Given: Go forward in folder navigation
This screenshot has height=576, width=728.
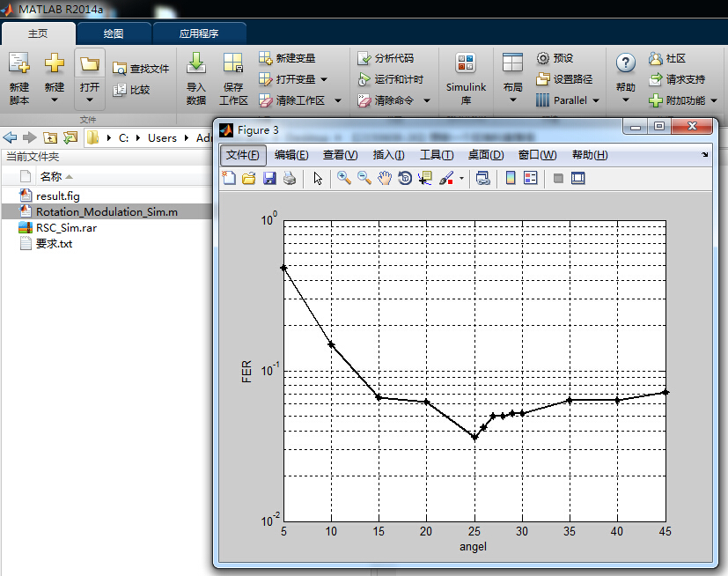Looking at the screenshot, I should click(29, 137).
